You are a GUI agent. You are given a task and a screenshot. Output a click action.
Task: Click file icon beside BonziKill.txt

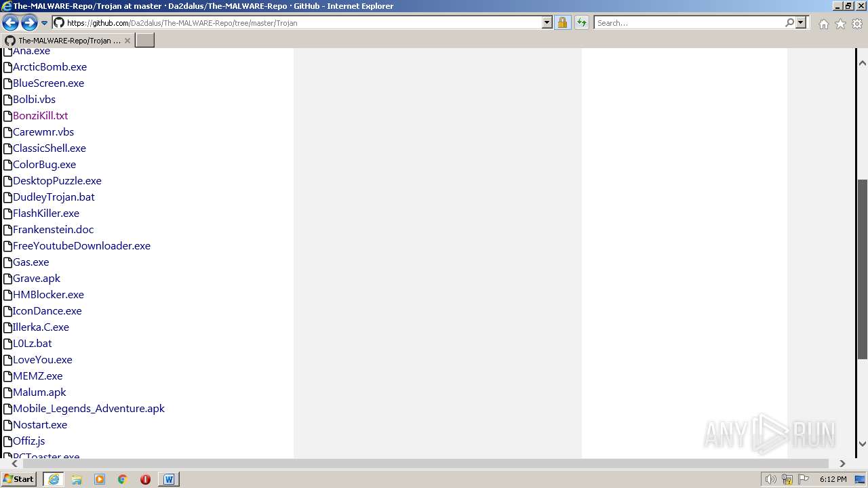(x=8, y=116)
